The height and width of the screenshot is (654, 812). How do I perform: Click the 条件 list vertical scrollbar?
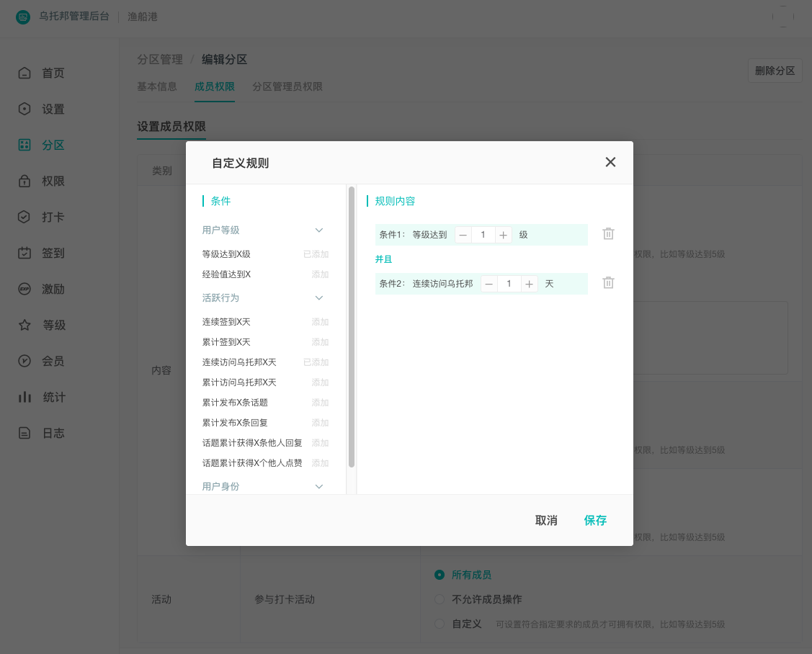352,327
